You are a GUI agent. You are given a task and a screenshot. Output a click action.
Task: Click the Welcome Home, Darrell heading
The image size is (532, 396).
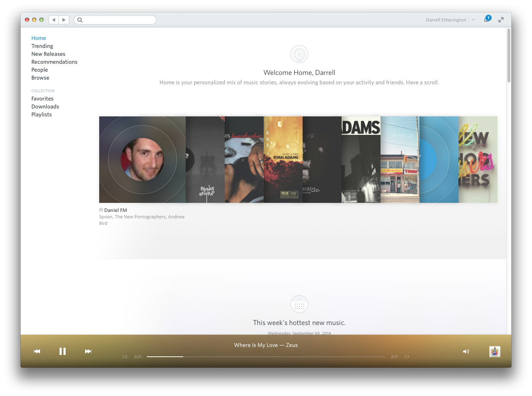click(x=299, y=73)
